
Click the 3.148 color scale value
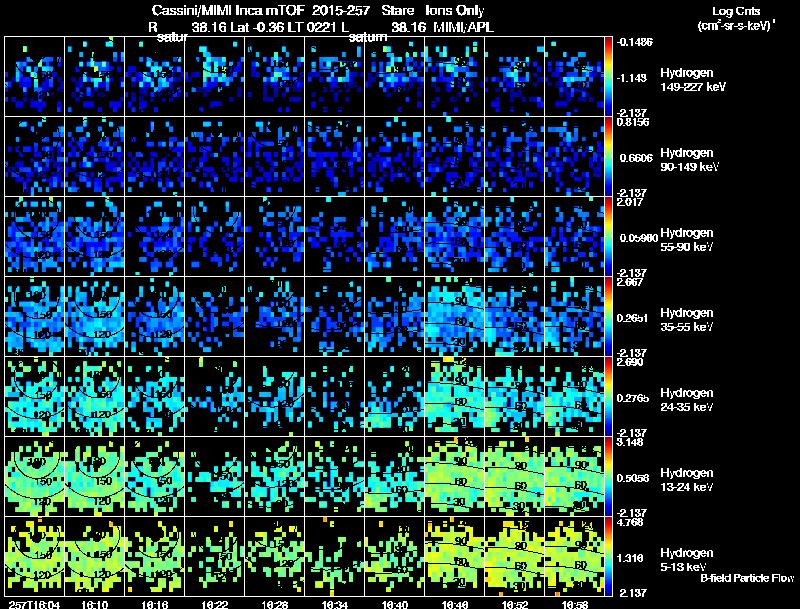click(630, 442)
